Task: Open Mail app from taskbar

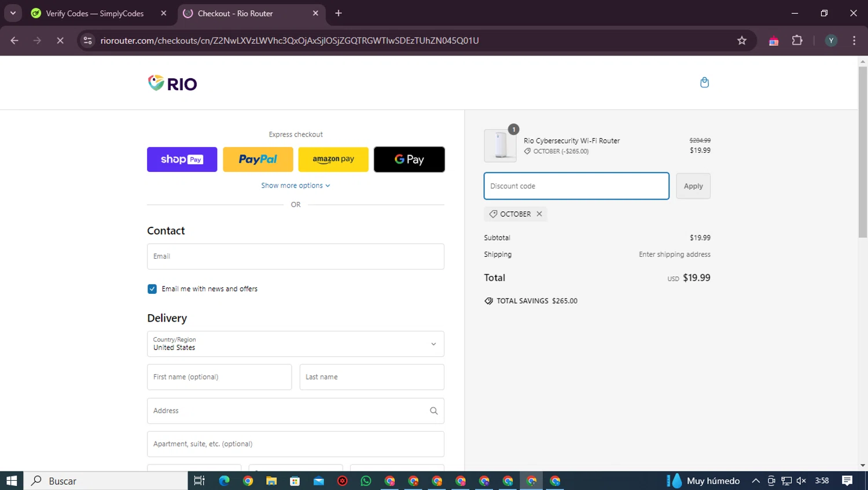Action: coord(319,481)
